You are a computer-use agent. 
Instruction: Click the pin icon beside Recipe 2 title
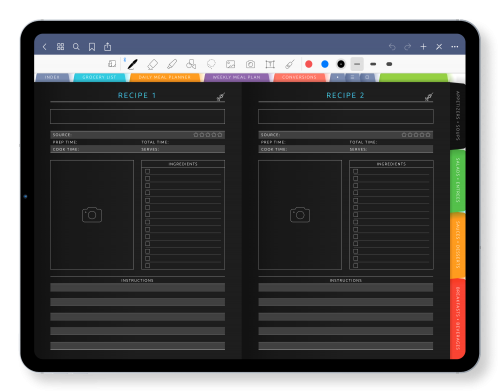[429, 97]
